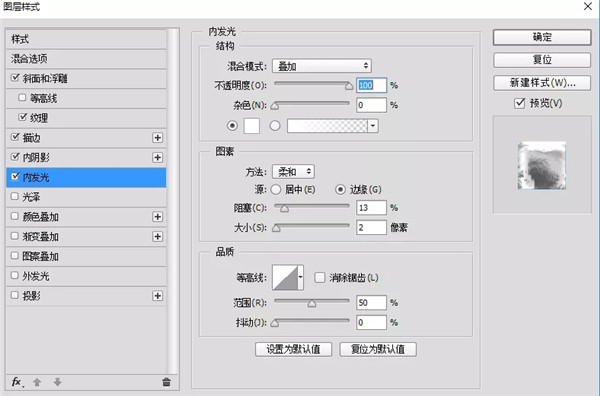The height and width of the screenshot is (396, 600).
Task: Click the 抖动 jitter slider handle
Action: [275, 324]
